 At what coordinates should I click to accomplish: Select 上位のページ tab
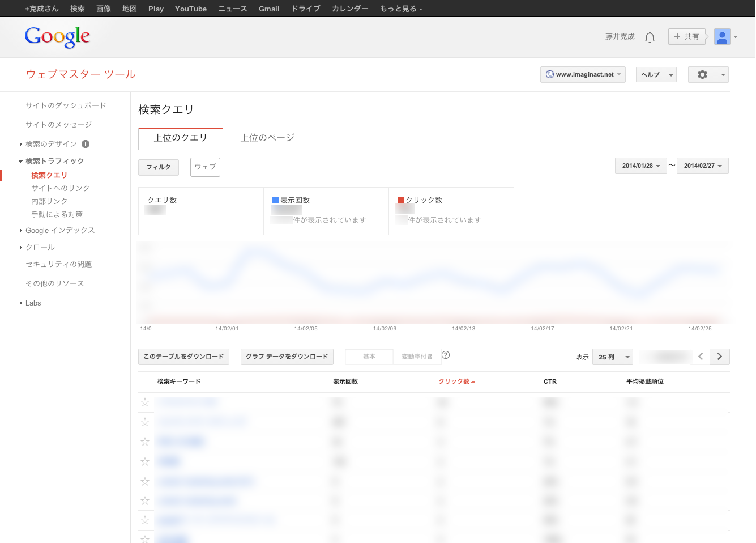point(267,138)
